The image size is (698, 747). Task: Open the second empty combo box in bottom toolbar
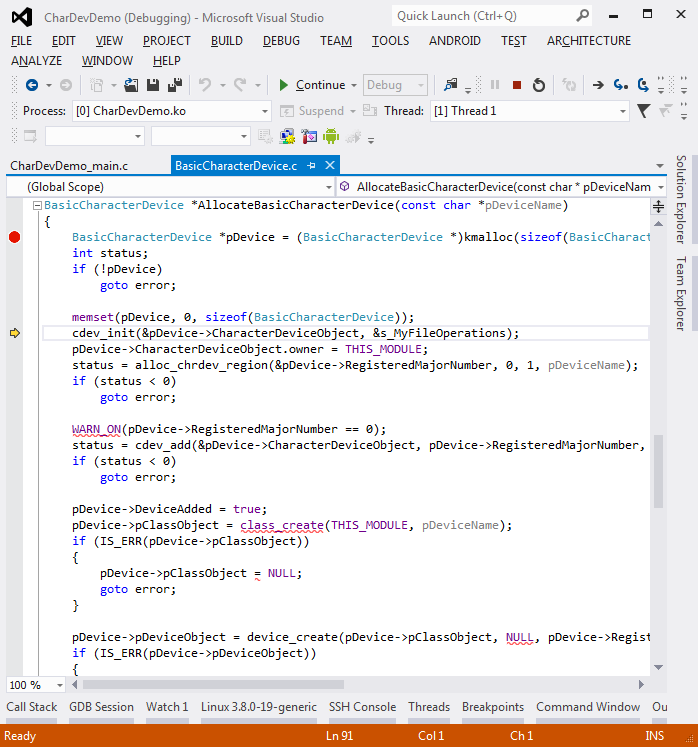point(201,137)
